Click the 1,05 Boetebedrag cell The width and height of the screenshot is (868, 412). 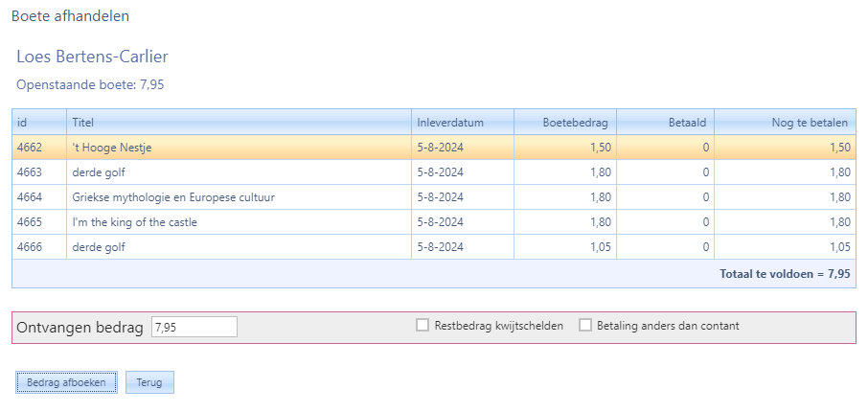[x=565, y=247]
